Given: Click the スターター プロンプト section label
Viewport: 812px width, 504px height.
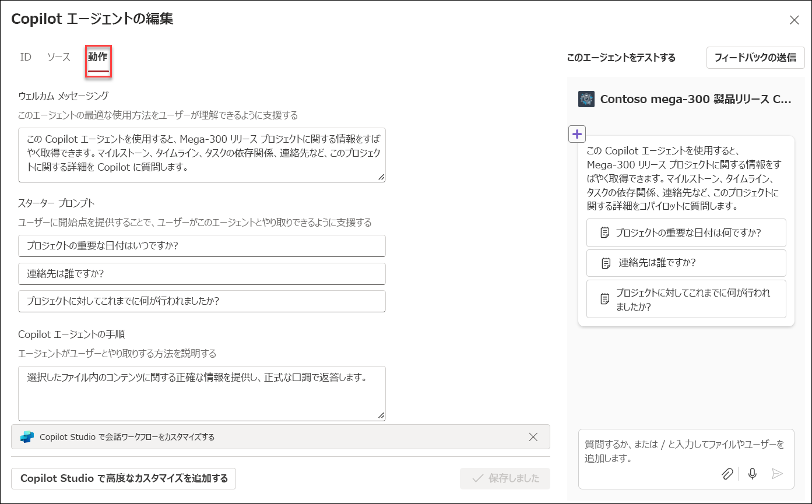Looking at the screenshot, I should [x=56, y=203].
